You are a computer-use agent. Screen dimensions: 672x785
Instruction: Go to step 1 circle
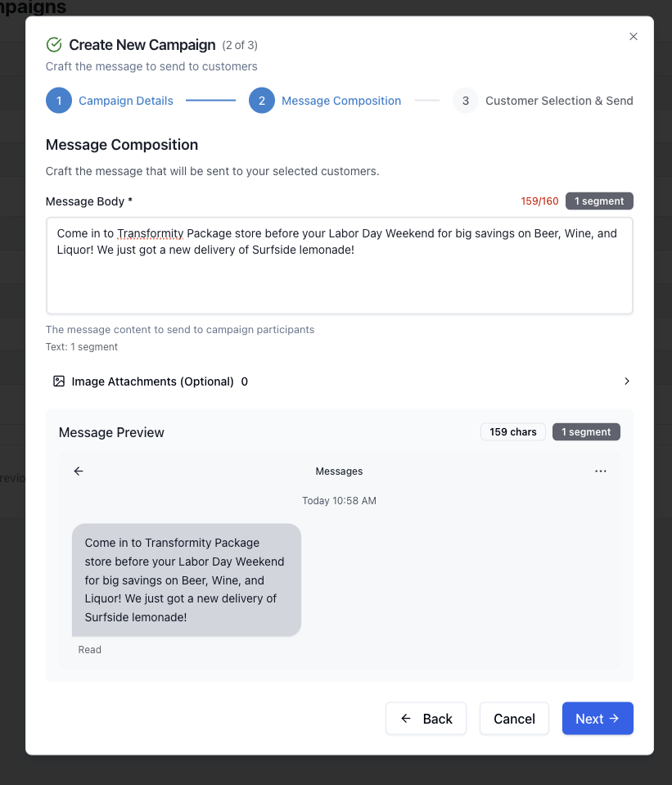(59, 101)
